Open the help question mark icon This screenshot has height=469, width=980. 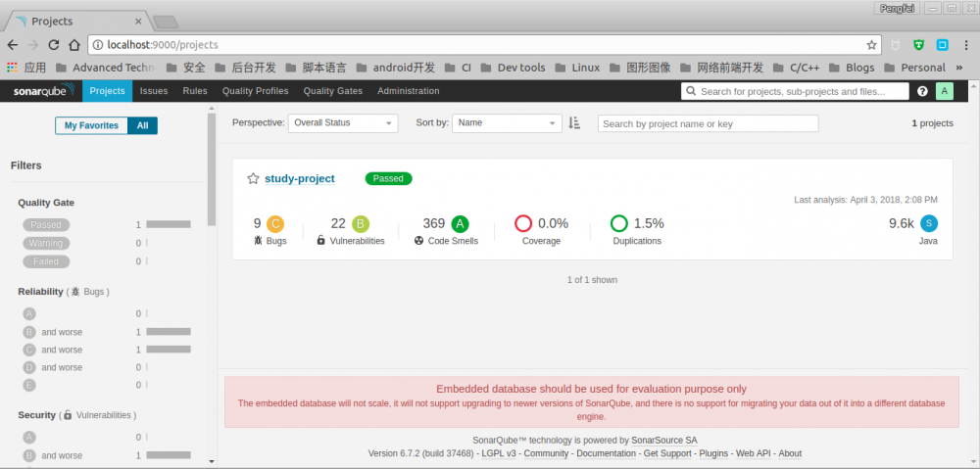click(x=922, y=91)
